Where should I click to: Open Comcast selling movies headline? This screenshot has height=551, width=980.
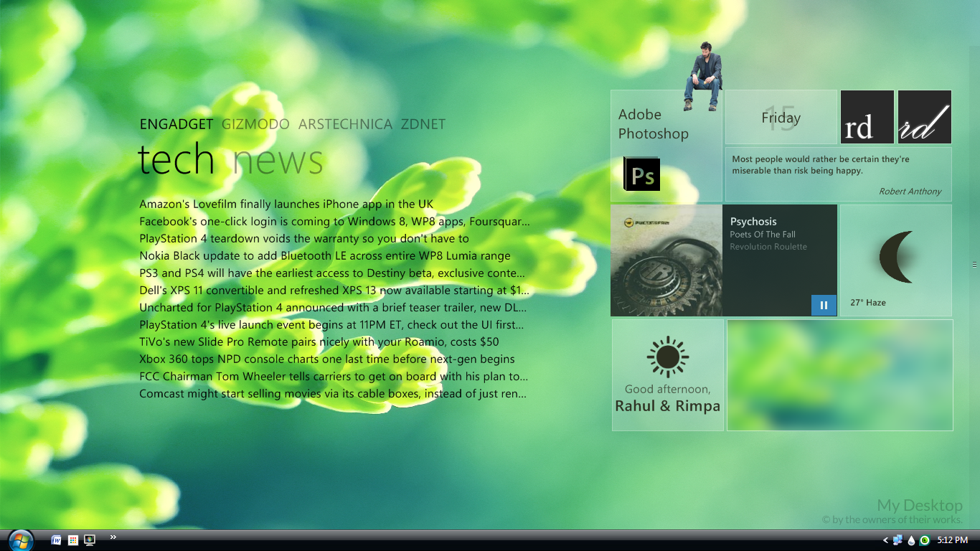pos(333,393)
